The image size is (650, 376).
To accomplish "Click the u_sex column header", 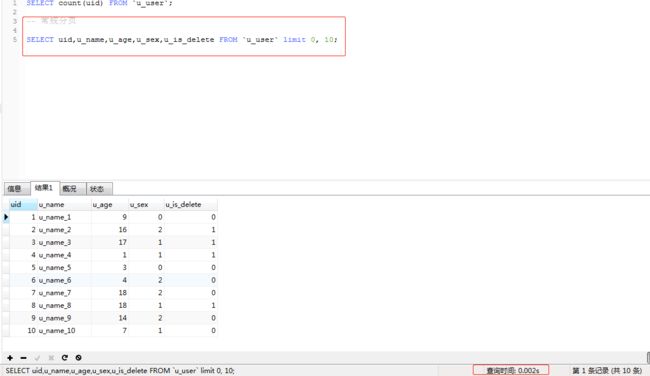I will (146, 204).
